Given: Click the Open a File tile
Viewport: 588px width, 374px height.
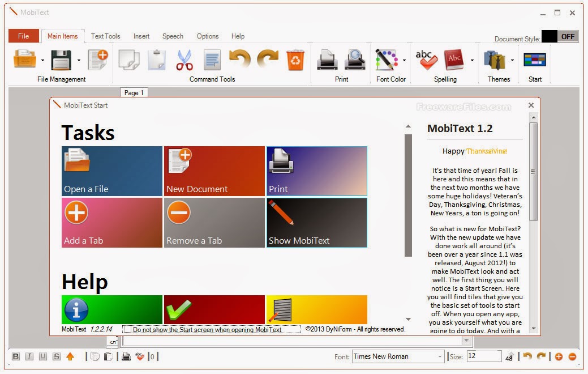Looking at the screenshot, I should coord(111,171).
